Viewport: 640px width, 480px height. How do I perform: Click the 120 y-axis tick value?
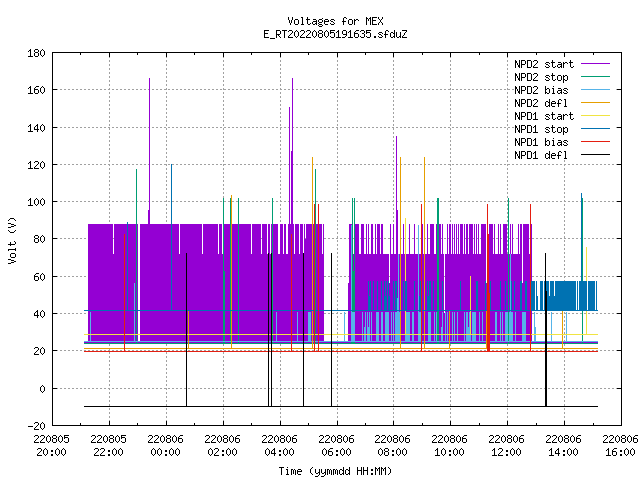click(36, 165)
